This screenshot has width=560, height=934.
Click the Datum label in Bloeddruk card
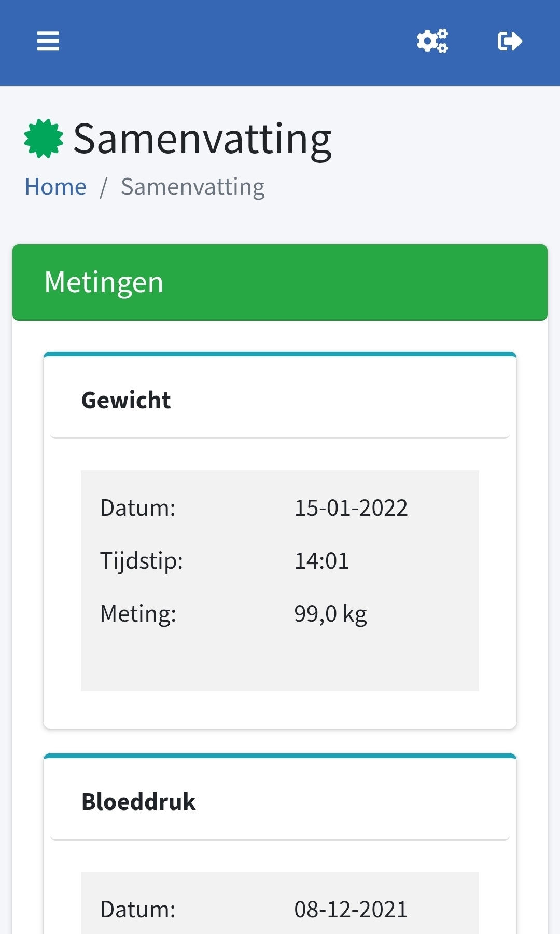[x=138, y=909]
